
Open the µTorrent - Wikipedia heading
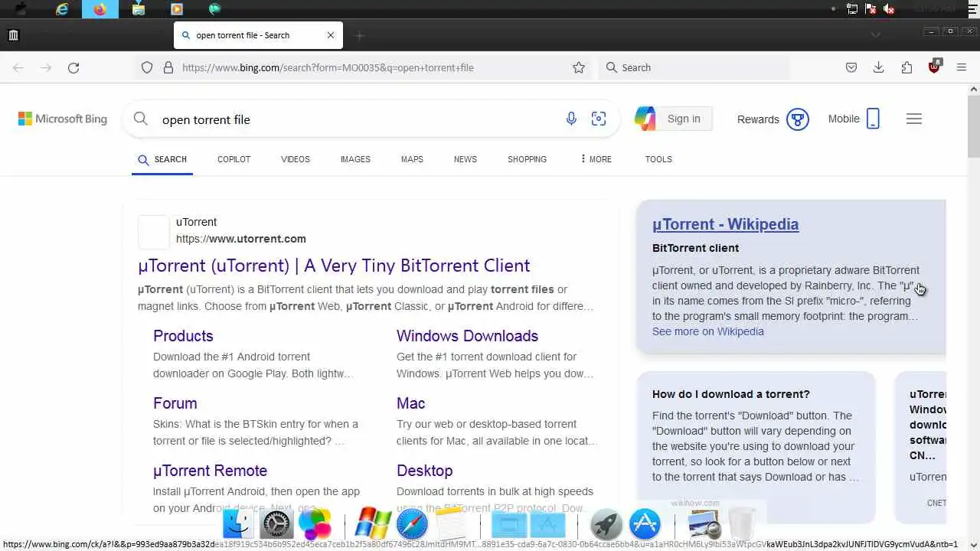coord(725,224)
